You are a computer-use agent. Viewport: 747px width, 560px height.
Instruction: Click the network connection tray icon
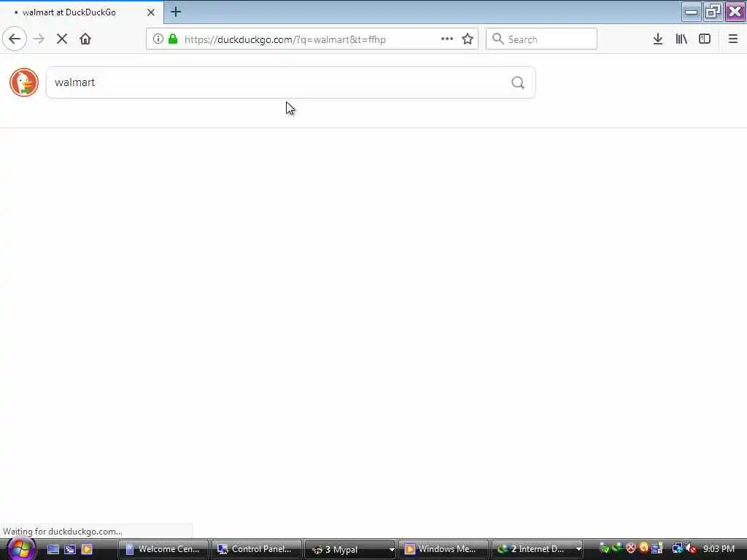[677, 549]
